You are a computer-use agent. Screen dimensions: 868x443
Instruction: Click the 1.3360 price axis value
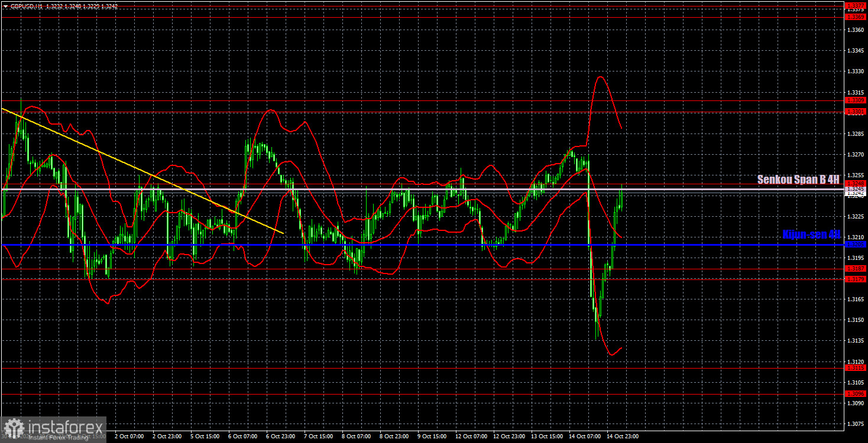click(854, 30)
